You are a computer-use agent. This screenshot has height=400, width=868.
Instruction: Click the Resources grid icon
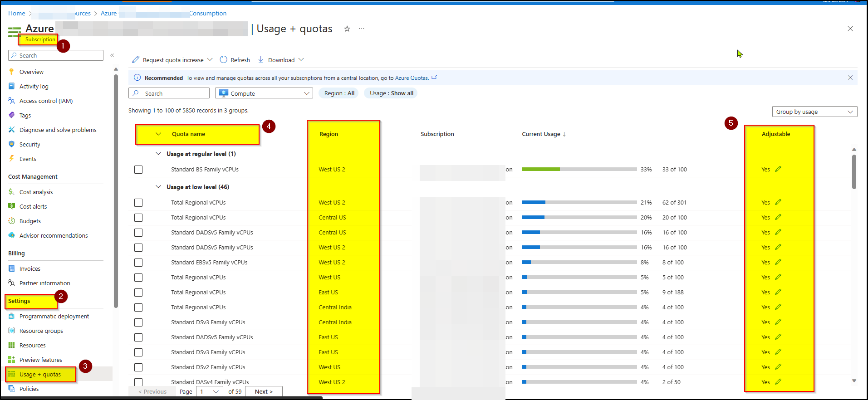point(11,345)
